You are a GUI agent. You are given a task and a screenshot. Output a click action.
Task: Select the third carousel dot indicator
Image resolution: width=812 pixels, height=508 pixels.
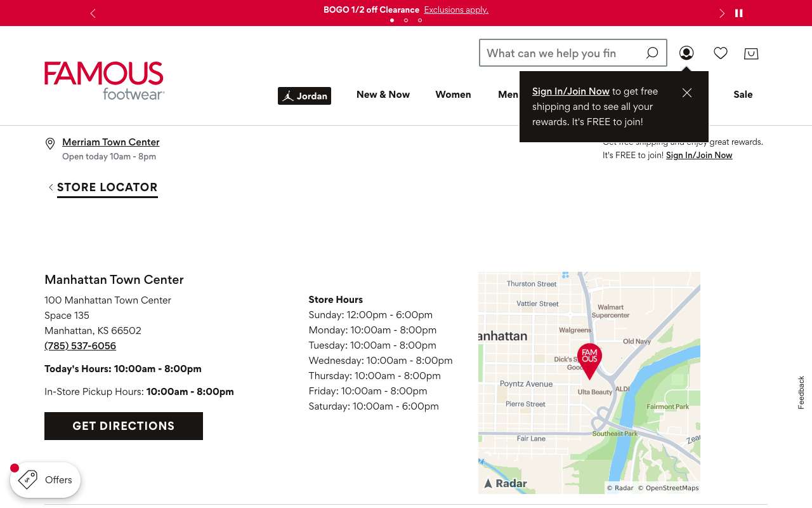click(x=420, y=20)
